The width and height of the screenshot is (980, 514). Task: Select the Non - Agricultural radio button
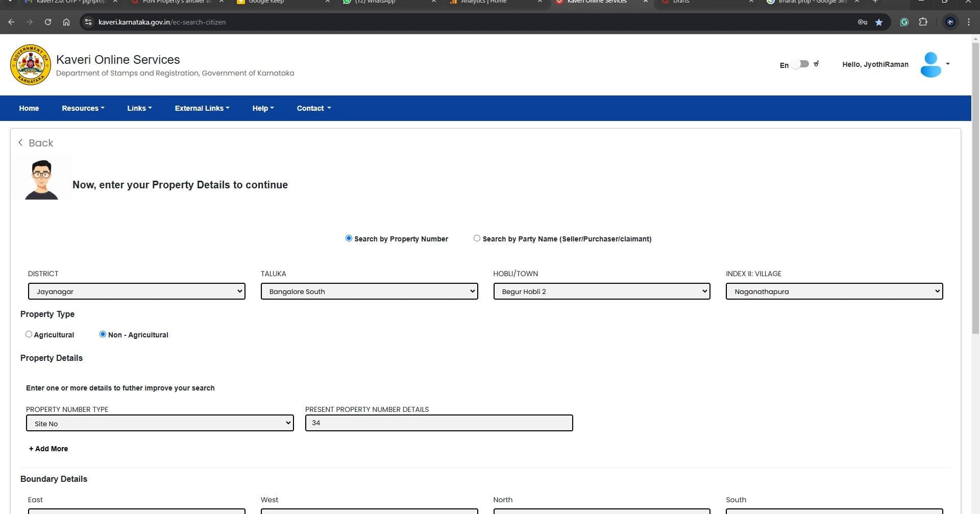click(103, 334)
